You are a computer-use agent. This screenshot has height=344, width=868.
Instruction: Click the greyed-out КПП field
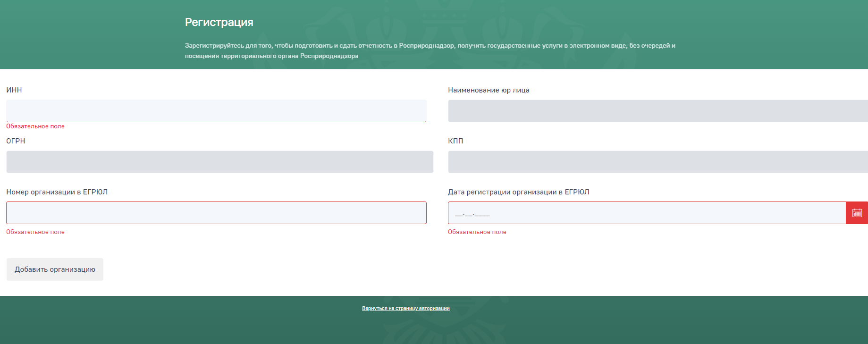tap(657, 162)
